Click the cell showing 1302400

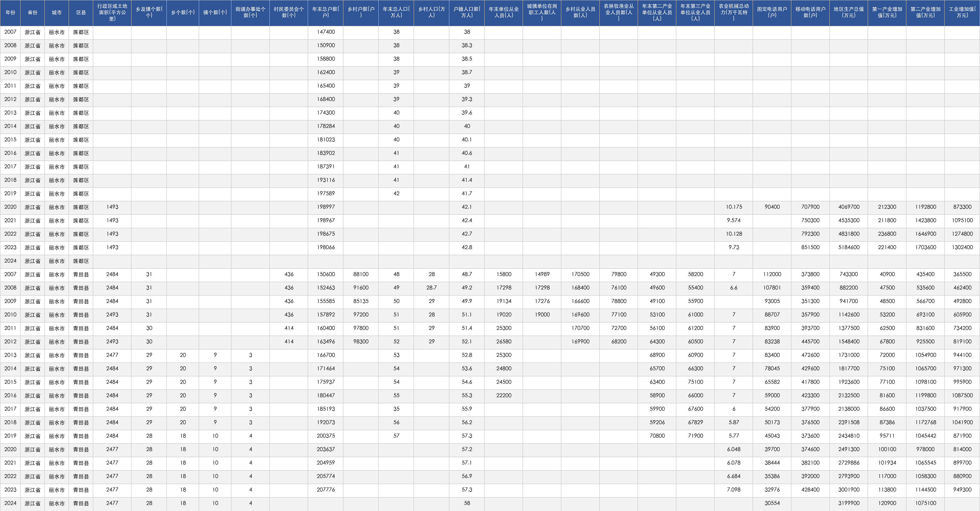(962, 247)
